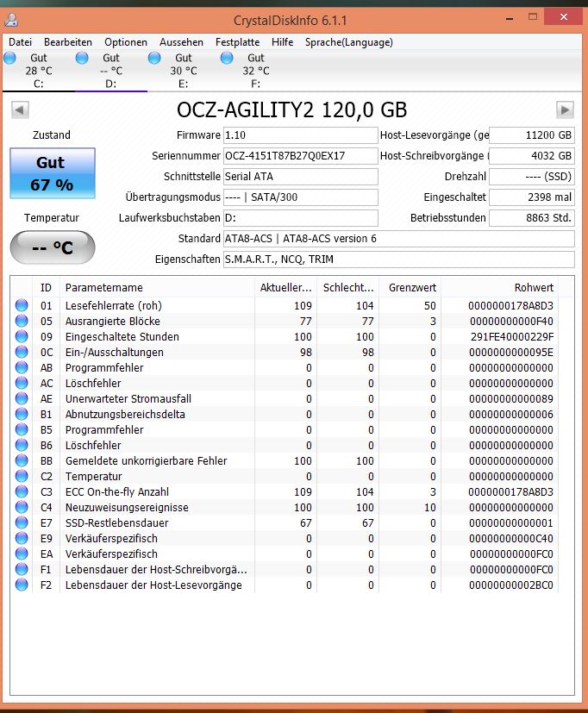Click status orb for Abnutzungsbereichsdelta

[22, 413]
